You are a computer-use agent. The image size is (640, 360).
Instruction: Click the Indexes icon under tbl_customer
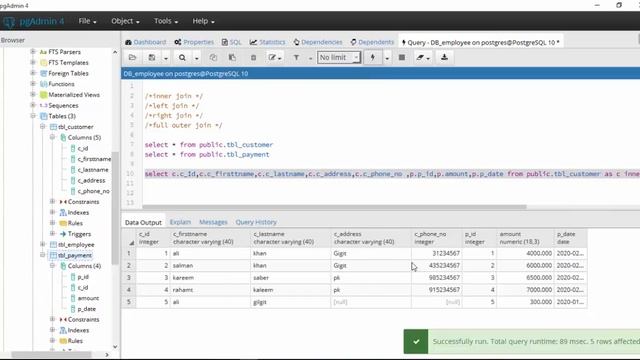63,212
